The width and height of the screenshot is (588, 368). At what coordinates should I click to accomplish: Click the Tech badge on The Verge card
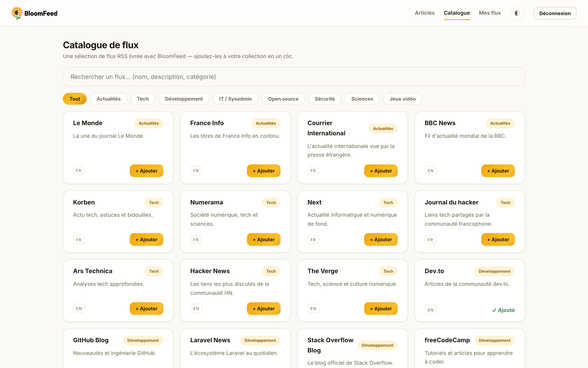click(388, 271)
